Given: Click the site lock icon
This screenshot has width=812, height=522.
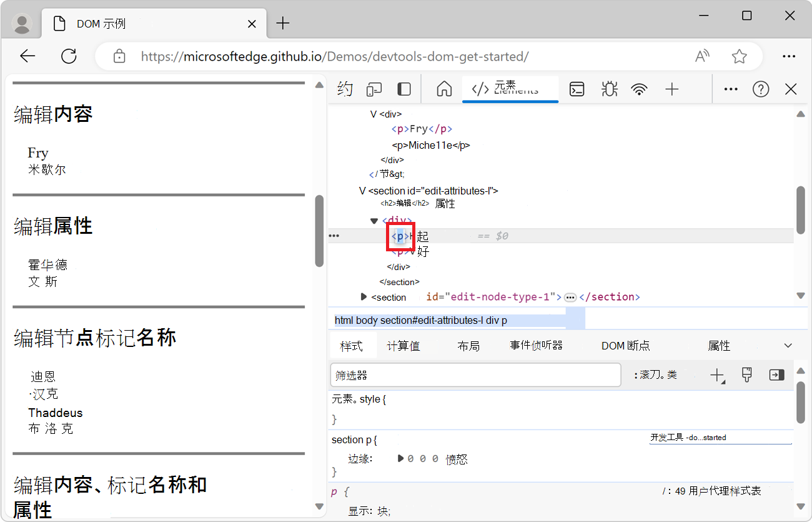Looking at the screenshot, I should click(x=119, y=56).
